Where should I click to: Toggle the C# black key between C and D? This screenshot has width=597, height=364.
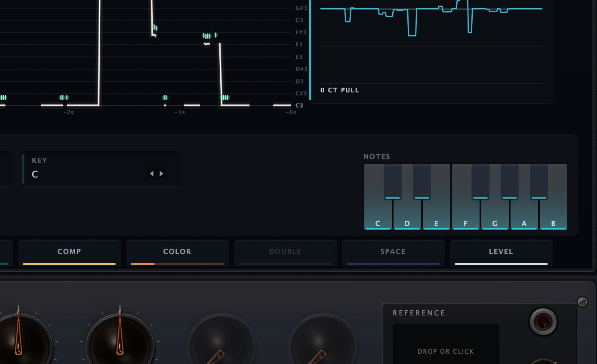point(393,182)
